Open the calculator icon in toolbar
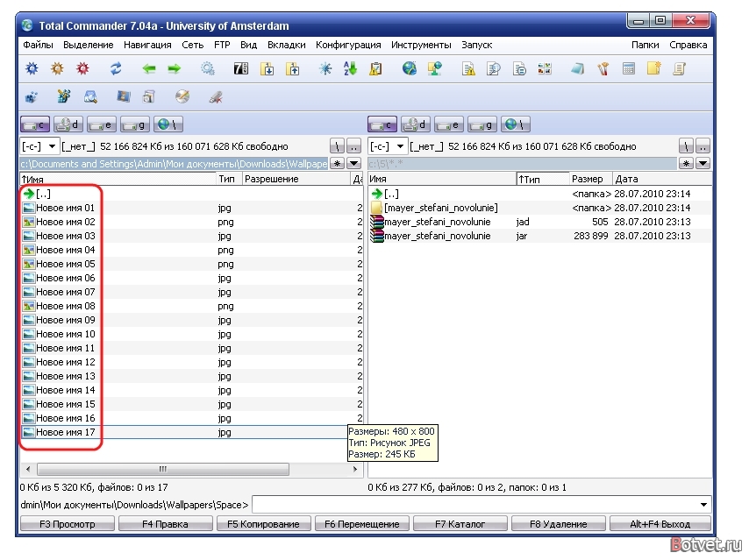This screenshot has width=749, height=560. [629, 68]
